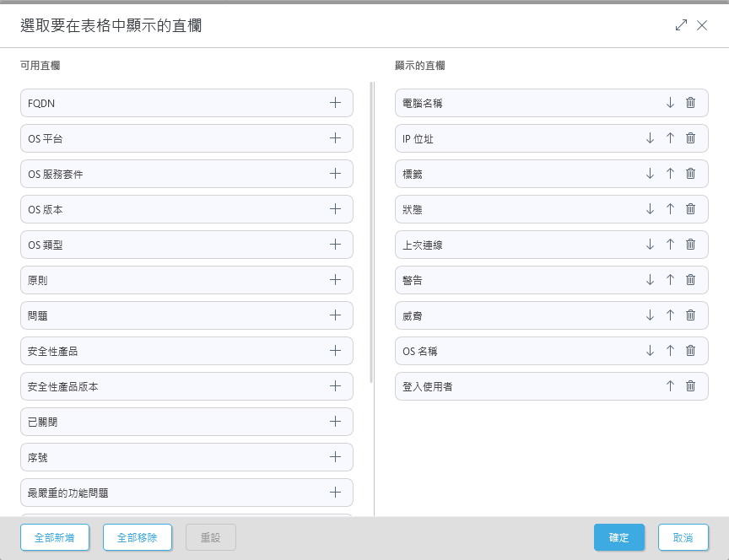Click plus icon for 已關閉
Screen dimensions: 729x560
point(335,422)
